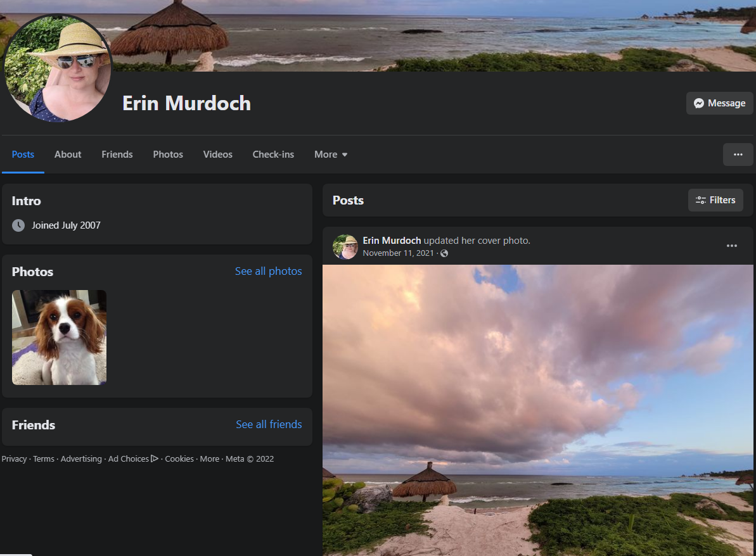The image size is (756, 556).
Task: Open the See all photos link
Action: click(268, 270)
